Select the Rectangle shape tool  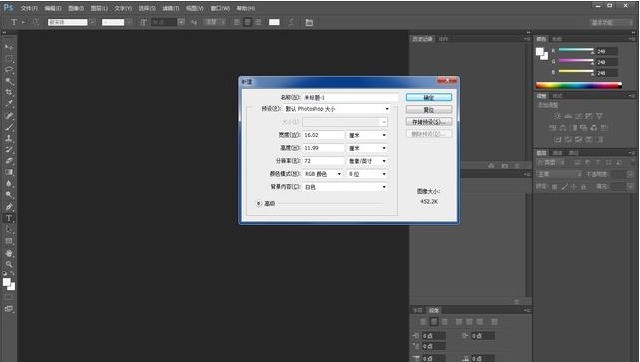pos(9,241)
